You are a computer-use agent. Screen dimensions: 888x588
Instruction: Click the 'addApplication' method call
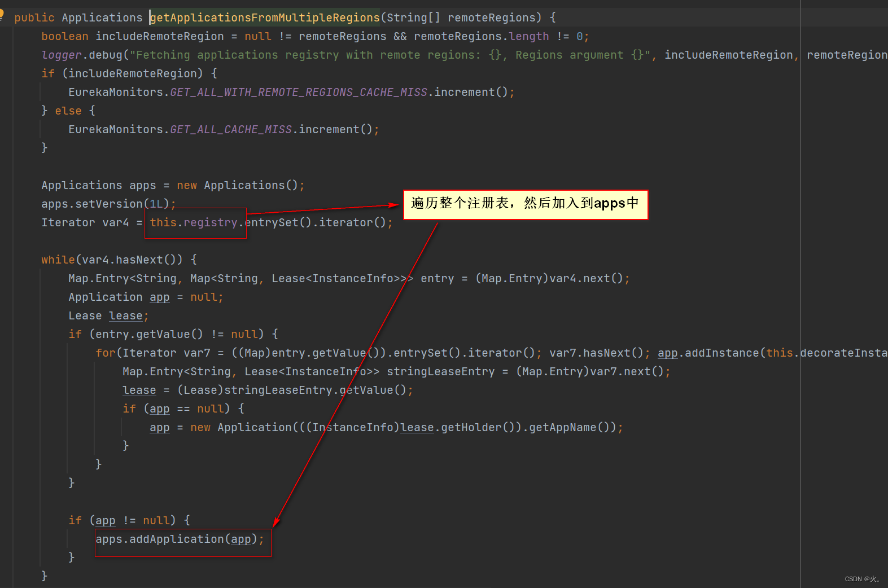click(177, 539)
